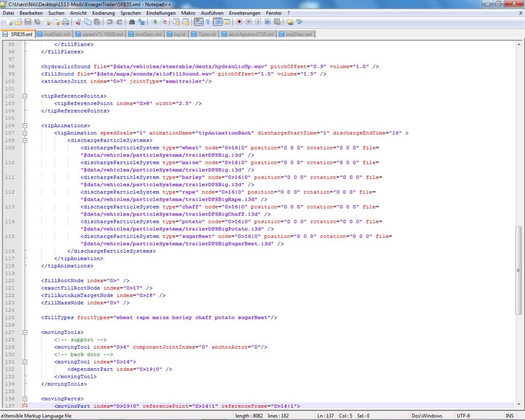This screenshot has width=525, height=420.
Task: Copy selection using the toolbar Copy icon
Action: pyautogui.click(x=87, y=22)
